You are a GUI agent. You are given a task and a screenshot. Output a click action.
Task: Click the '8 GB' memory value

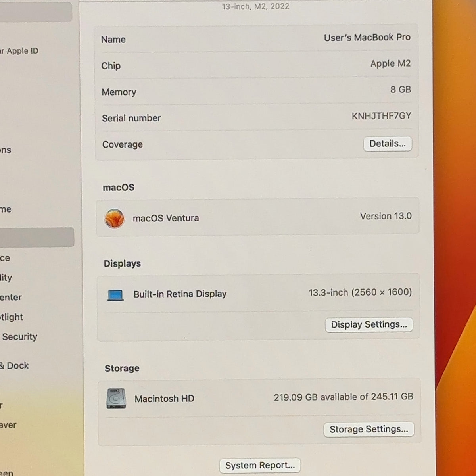coord(401,90)
